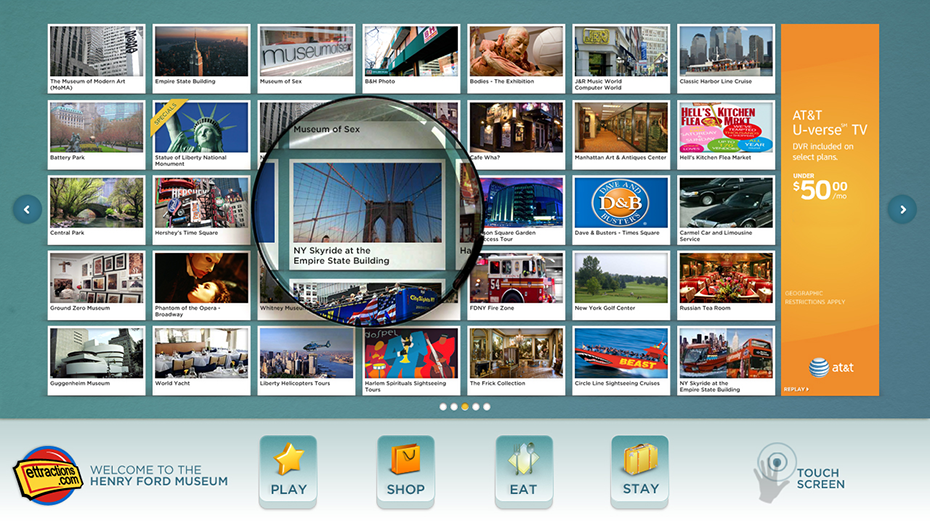Screen dimensions: 930x523
Task: Open Madison Square Garden Access Tour tile
Action: tap(522, 210)
